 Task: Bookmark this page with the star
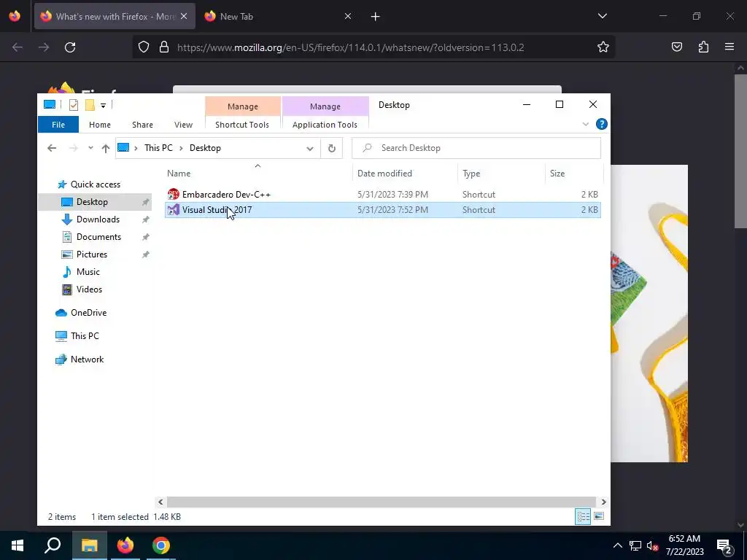point(603,47)
